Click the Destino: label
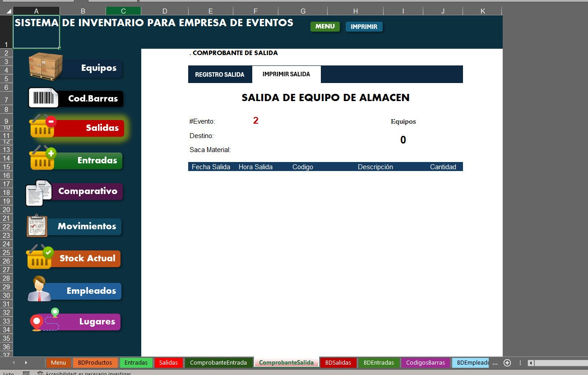Viewport: 588px width, 375px height. click(201, 135)
